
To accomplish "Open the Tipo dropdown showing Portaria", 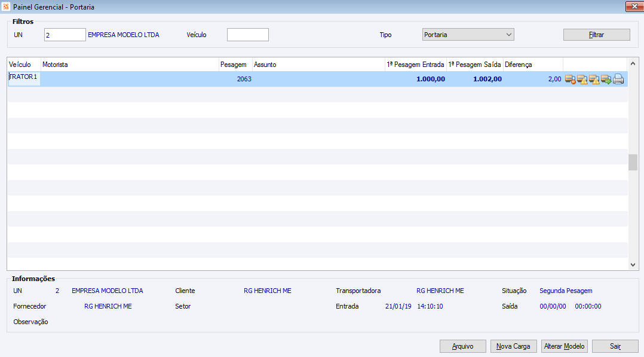I will coord(468,35).
